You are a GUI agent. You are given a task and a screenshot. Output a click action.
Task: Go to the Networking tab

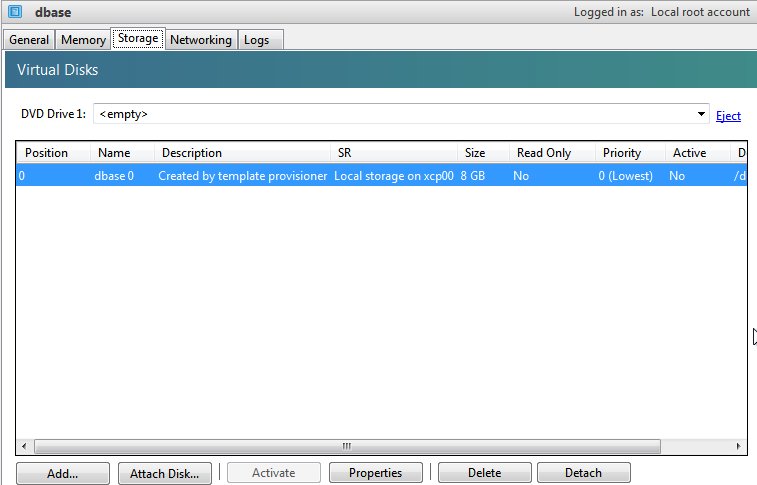click(201, 40)
